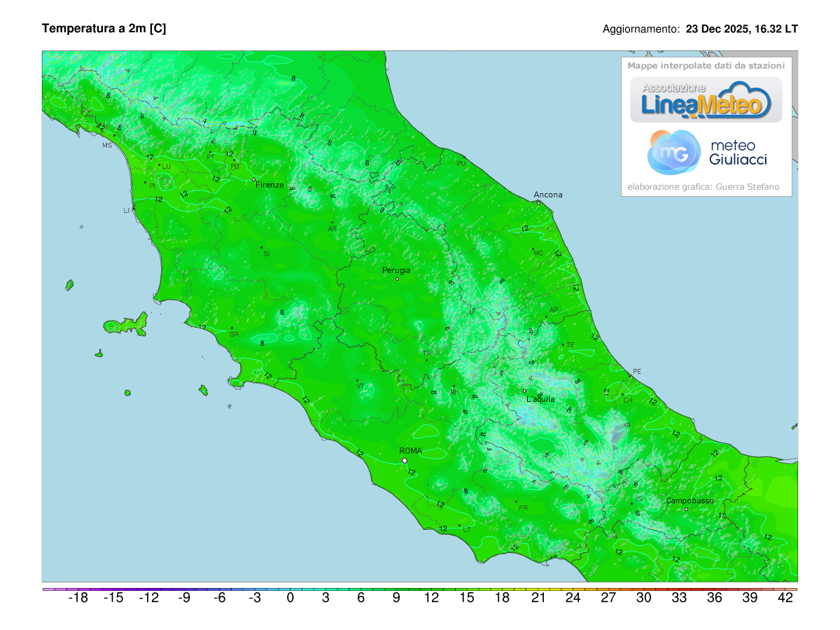Select the Perugia city marker

(x=397, y=279)
